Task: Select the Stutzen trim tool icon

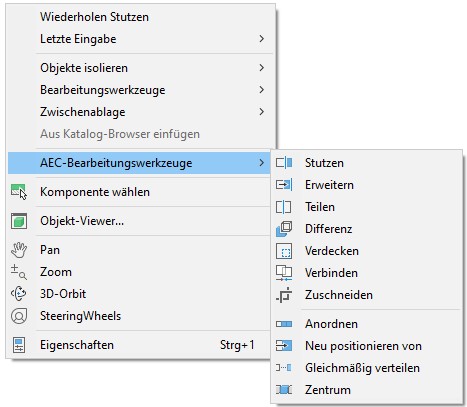Action: [x=284, y=163]
